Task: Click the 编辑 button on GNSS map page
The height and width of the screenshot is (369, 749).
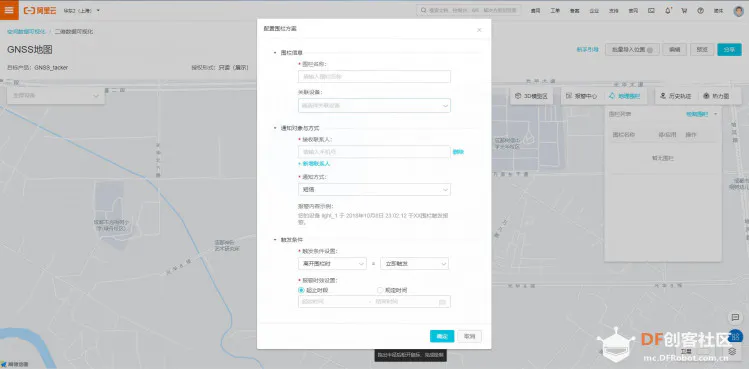Action: pos(674,50)
